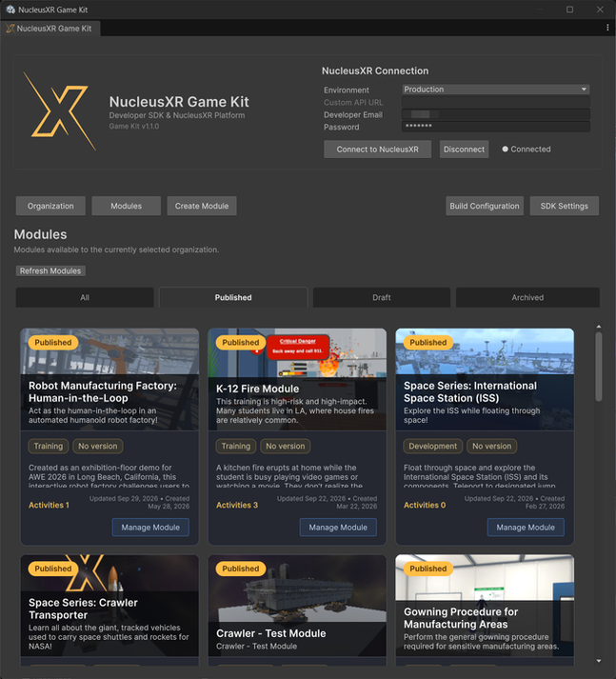Click Published badge on Crawler Transporter card
The height and width of the screenshot is (679, 616).
tap(53, 569)
